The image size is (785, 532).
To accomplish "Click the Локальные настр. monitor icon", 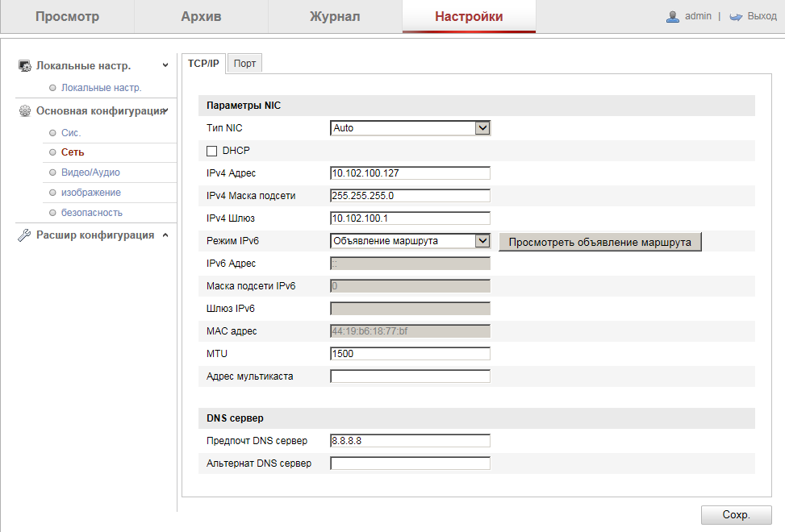I will [25, 66].
